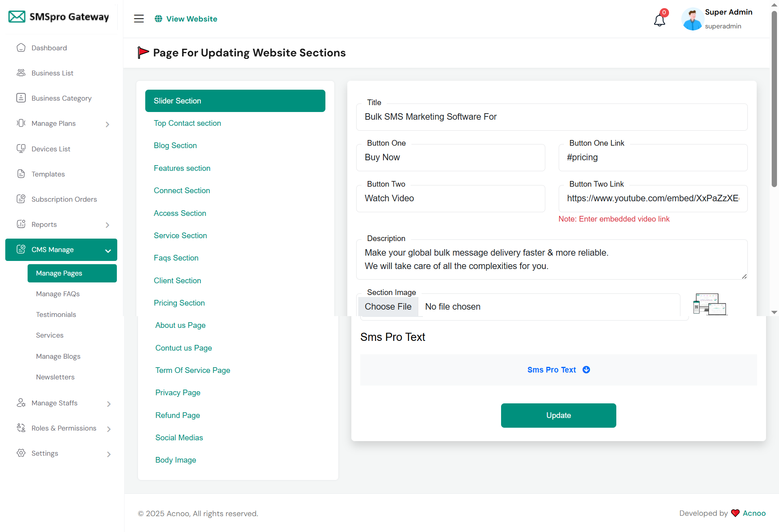Click the hamburger menu toggle icon
The width and height of the screenshot is (779, 532).
[x=139, y=19]
